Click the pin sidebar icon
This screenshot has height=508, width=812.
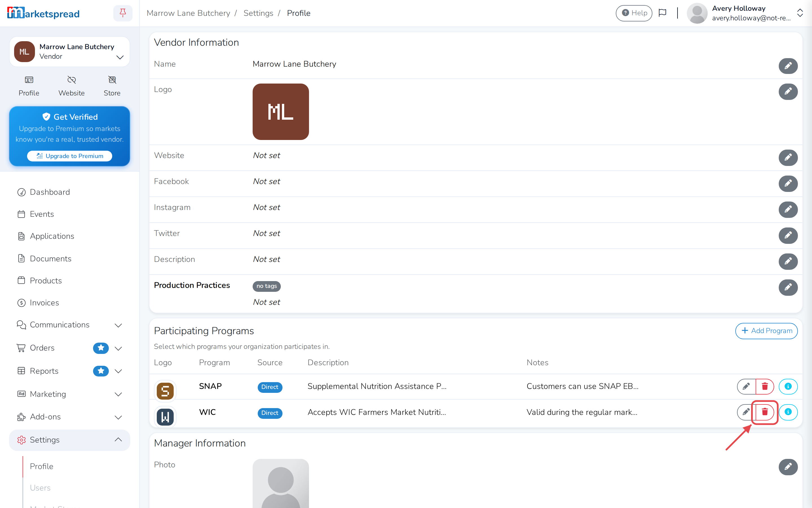(x=123, y=13)
